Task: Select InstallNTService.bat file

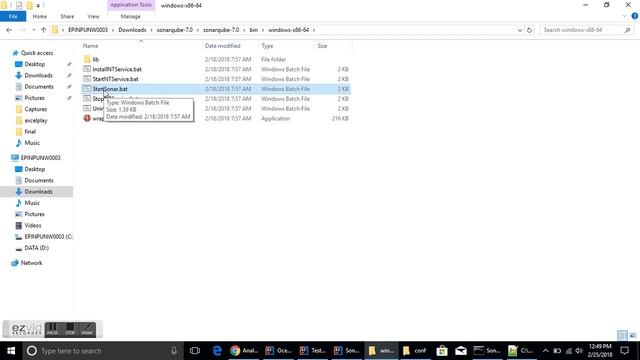Action: pyautogui.click(x=117, y=69)
